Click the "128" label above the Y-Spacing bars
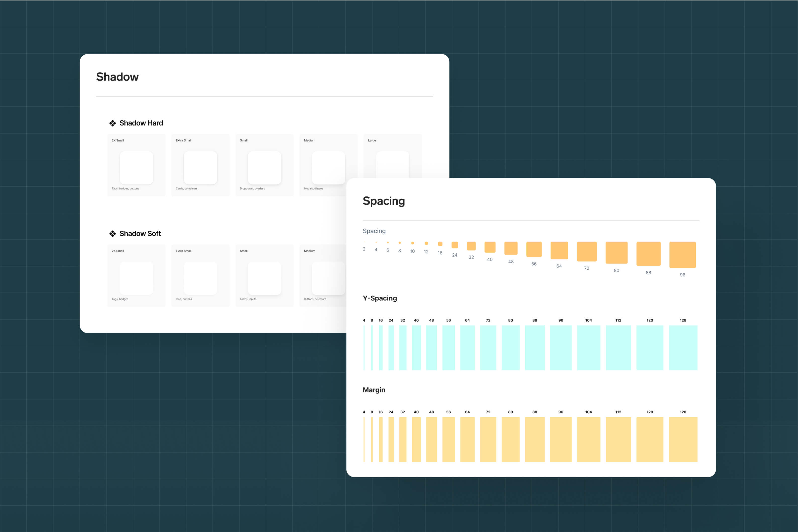This screenshot has width=798, height=532. click(683, 320)
